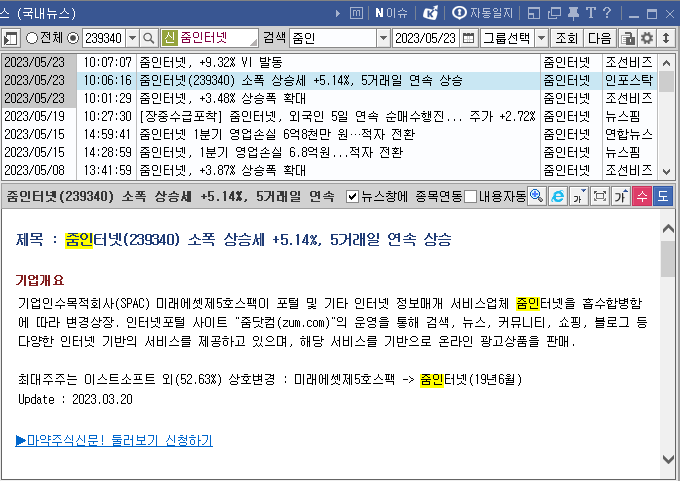
Task: Pin the window with the pushpin icon
Action: [573, 13]
